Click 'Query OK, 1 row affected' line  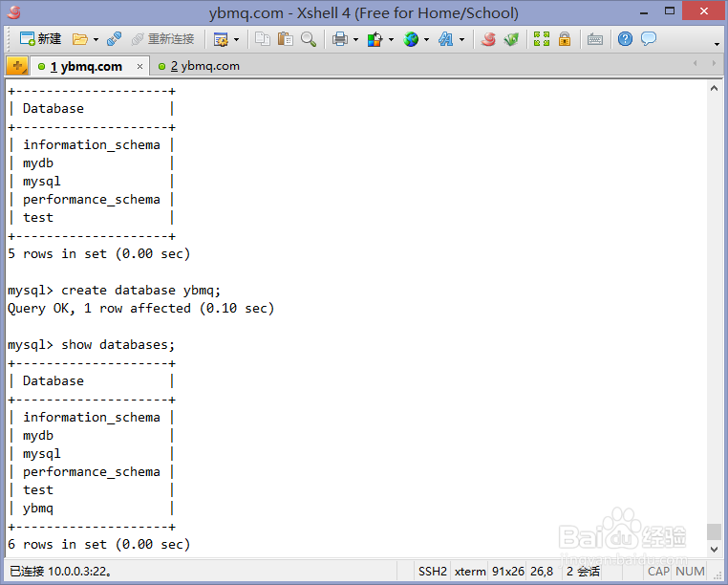(141, 309)
